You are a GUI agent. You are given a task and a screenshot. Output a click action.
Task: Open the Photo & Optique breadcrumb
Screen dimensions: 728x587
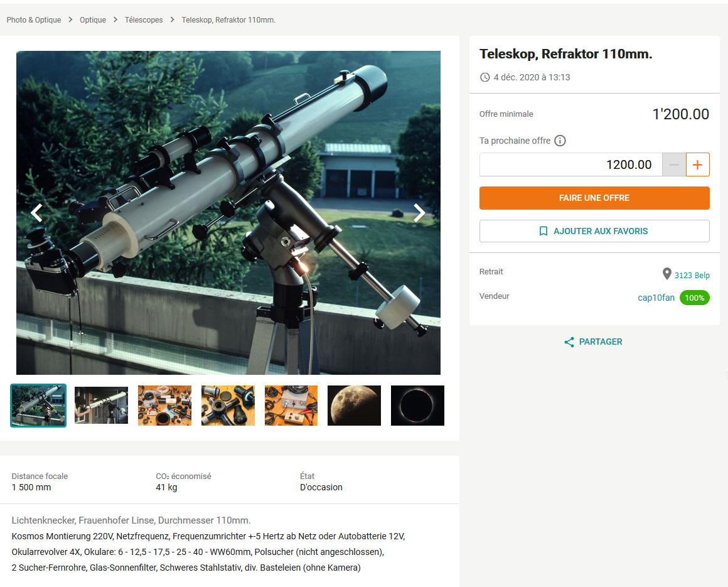[34, 20]
